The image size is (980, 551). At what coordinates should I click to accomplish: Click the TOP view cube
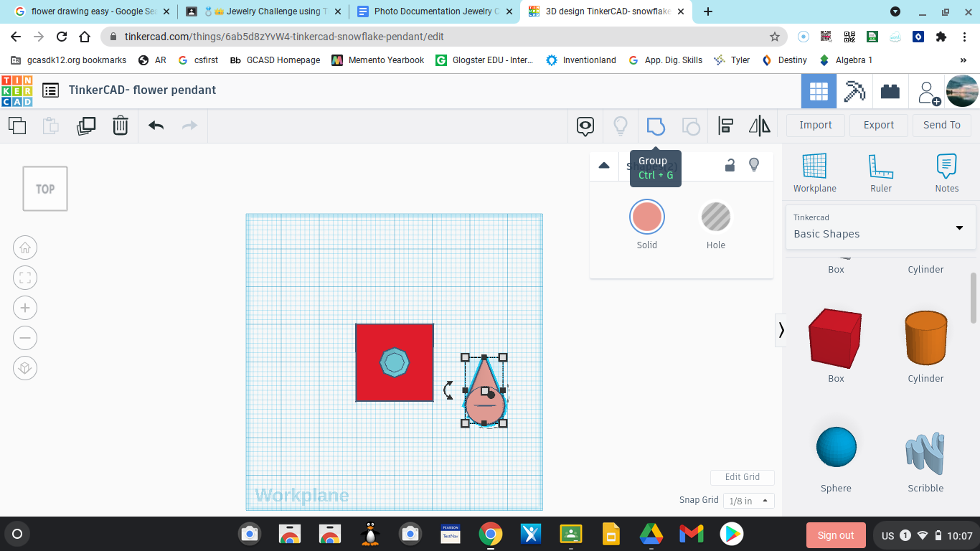point(45,189)
